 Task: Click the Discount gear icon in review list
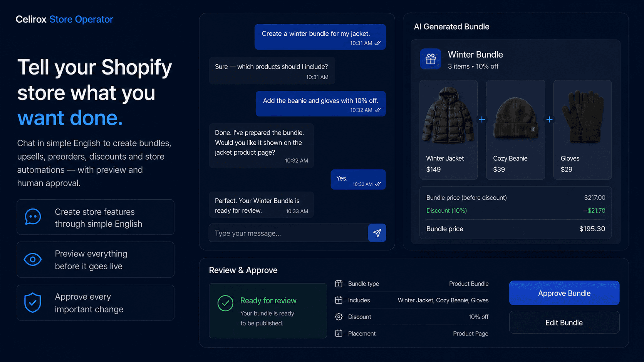pos(339,317)
